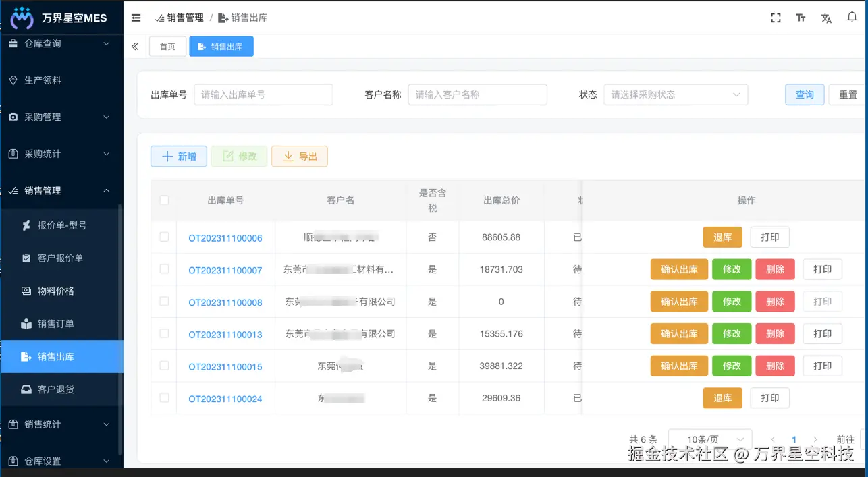The height and width of the screenshot is (477, 868).
Task: Open notifications via the bell icon
Action: (x=852, y=18)
